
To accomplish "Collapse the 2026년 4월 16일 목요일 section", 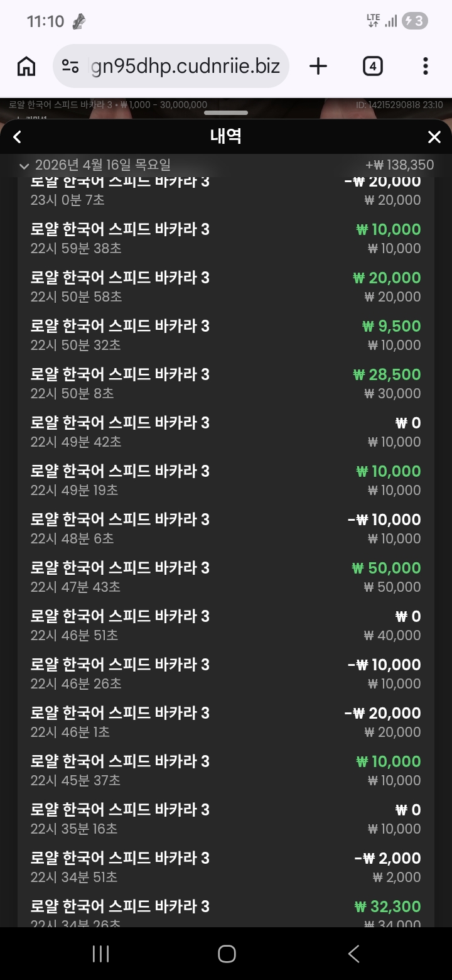I will point(24,166).
